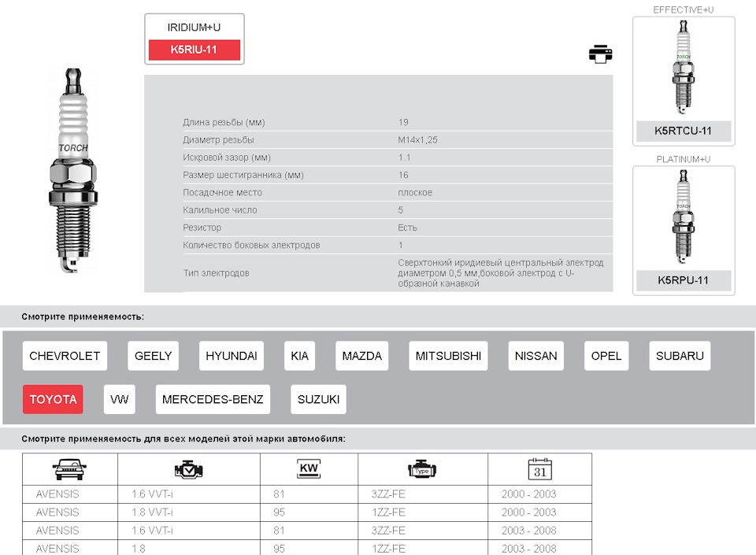The height and width of the screenshot is (555, 756).
Task: Click 'Калильное число' label
Action: point(220,210)
